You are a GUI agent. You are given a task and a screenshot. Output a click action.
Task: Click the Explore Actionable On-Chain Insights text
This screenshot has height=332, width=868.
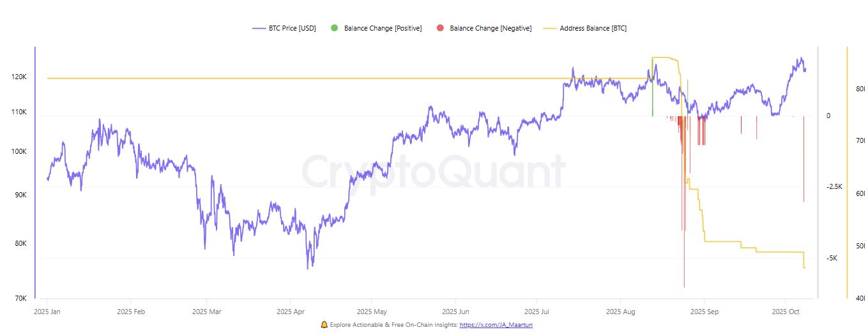pos(393,324)
